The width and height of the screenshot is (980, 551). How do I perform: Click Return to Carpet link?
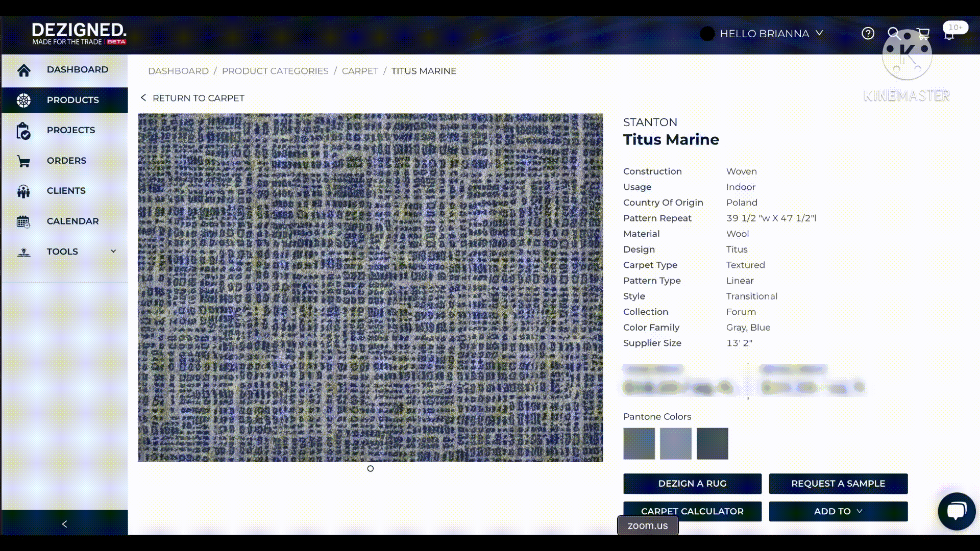click(x=198, y=98)
